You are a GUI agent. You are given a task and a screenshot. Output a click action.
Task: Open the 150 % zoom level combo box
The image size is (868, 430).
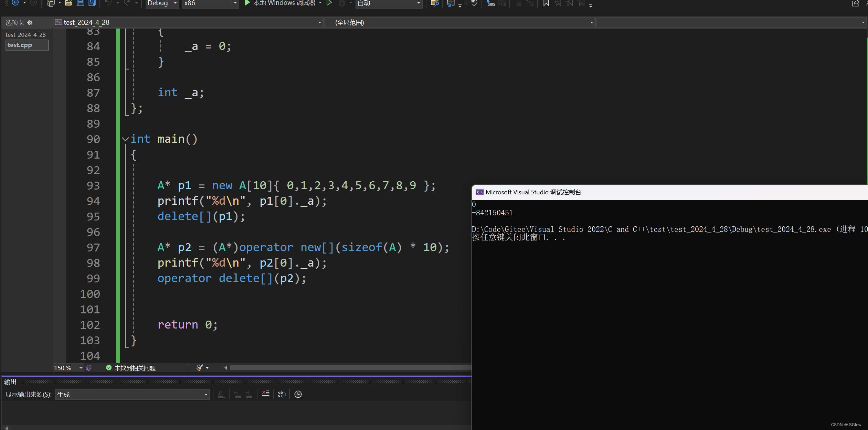[81, 368]
